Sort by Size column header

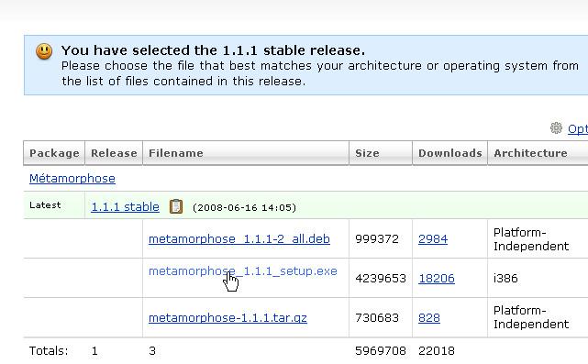(381, 153)
